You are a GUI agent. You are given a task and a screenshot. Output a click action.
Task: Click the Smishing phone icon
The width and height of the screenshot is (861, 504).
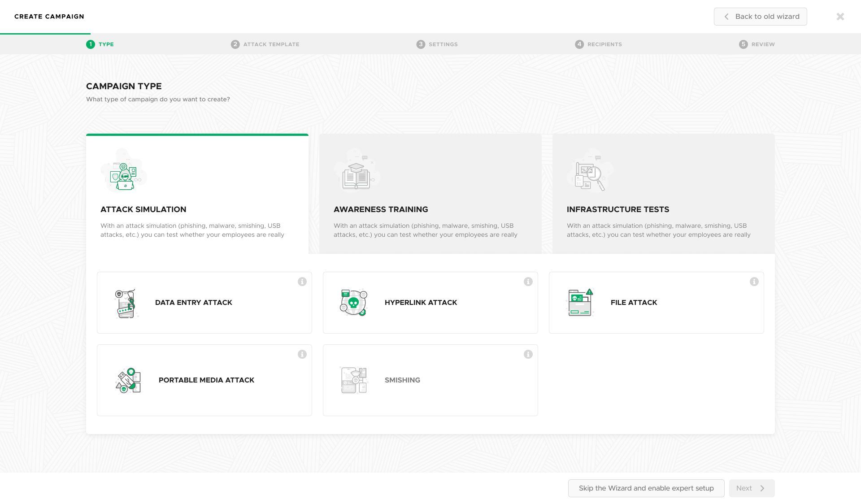pyautogui.click(x=354, y=380)
